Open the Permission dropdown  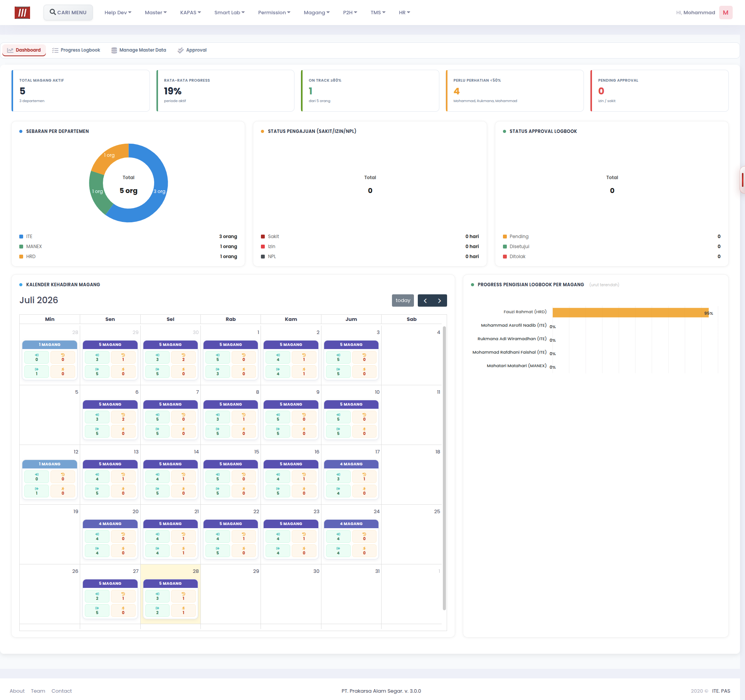click(274, 12)
